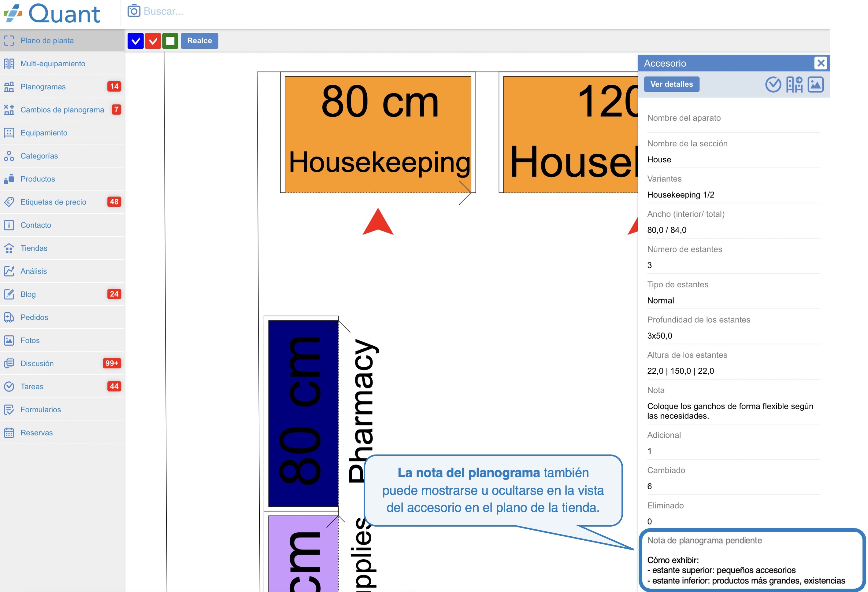Click the Análisis chart icon
The height and width of the screenshot is (592, 868).
tap(9, 271)
